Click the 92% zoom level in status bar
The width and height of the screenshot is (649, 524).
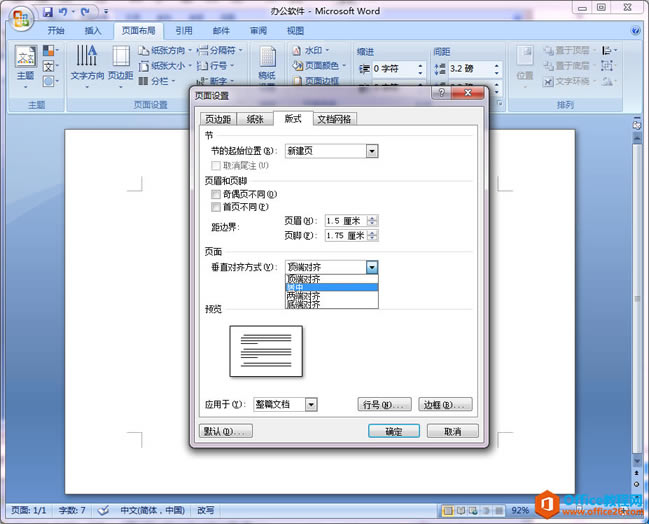(x=520, y=510)
